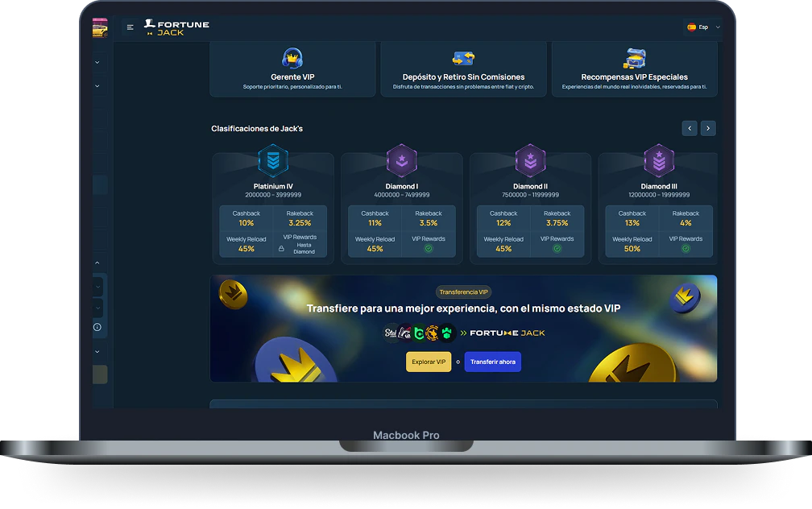Click the 'Platinium IV' rank name
The image size is (812, 509).
point(273,186)
